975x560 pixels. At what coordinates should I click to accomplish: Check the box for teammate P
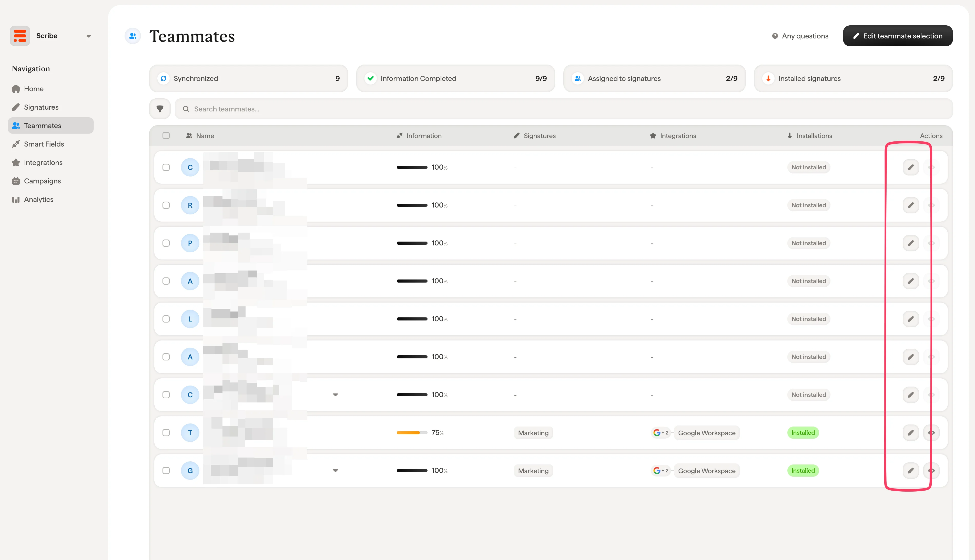(166, 243)
